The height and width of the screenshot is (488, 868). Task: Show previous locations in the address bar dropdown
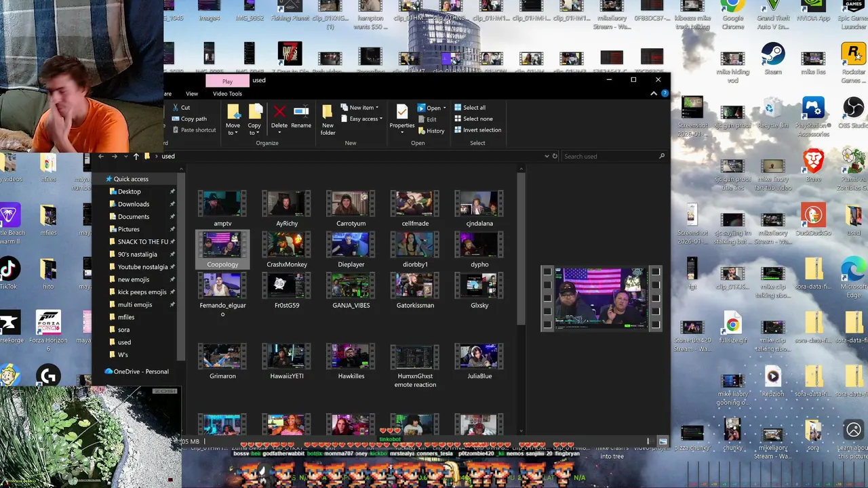(547, 157)
